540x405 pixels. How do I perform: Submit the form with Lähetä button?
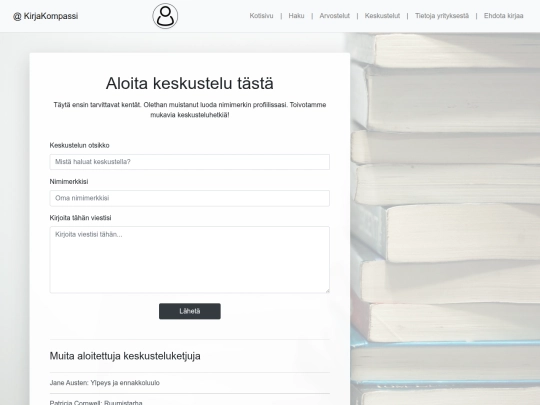point(190,311)
